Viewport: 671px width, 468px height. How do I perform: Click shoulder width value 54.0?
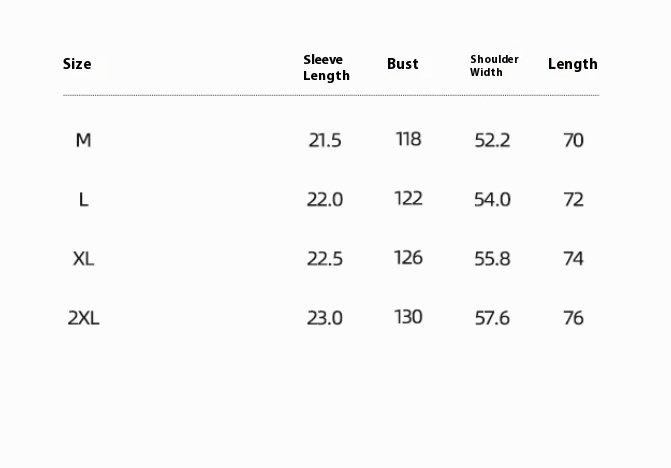[x=492, y=199]
